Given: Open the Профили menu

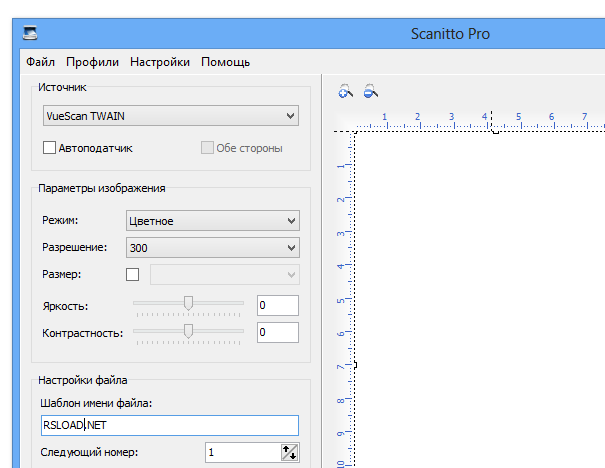Looking at the screenshot, I should (92, 62).
